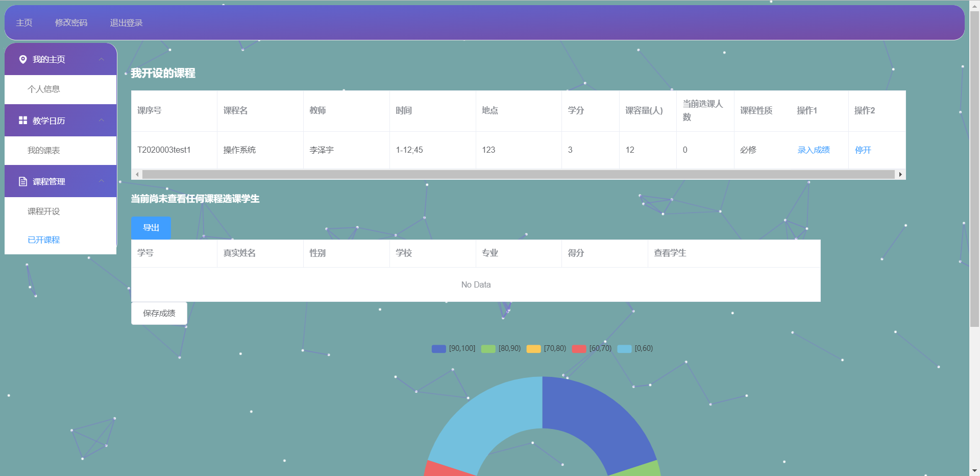Click 停开 link for 操作系统 course
This screenshot has height=476, width=980.
tap(863, 150)
